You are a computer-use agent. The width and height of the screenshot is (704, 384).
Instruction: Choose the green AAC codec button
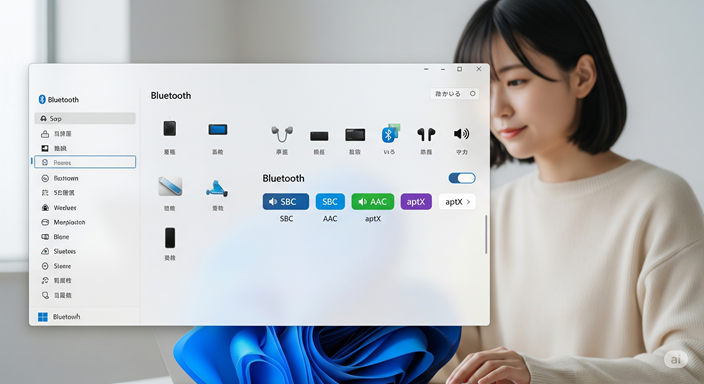[373, 202]
